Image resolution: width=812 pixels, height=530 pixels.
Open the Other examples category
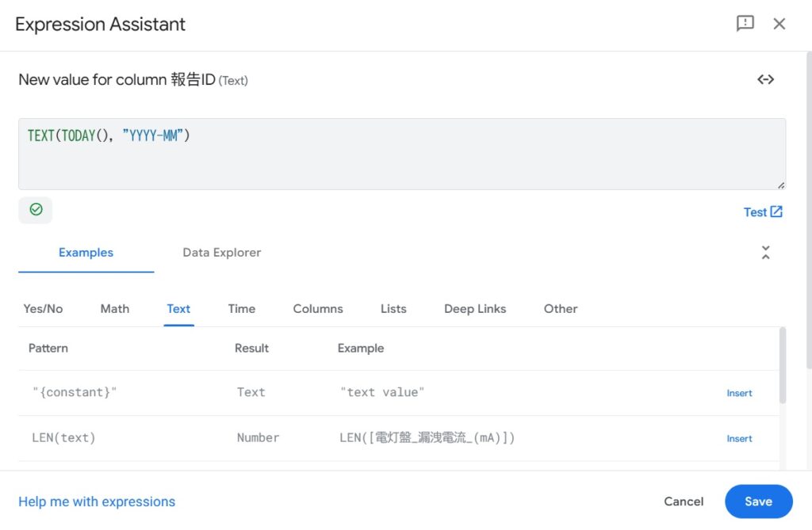561,309
